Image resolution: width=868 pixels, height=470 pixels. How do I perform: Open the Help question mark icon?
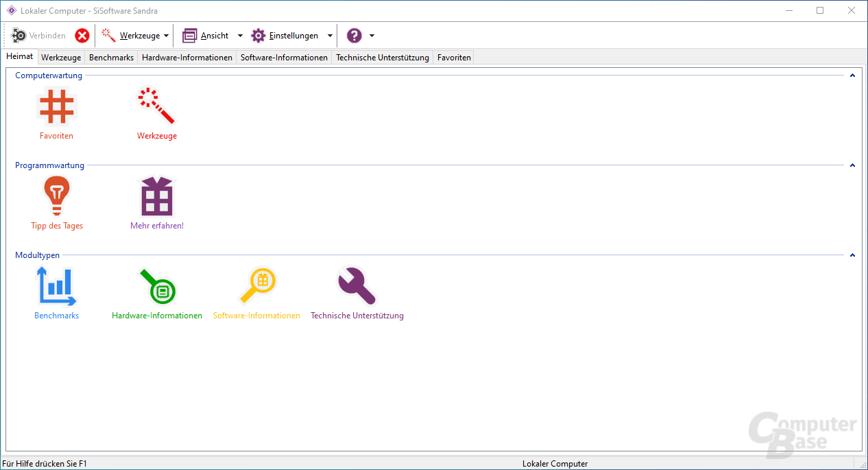pyautogui.click(x=354, y=35)
